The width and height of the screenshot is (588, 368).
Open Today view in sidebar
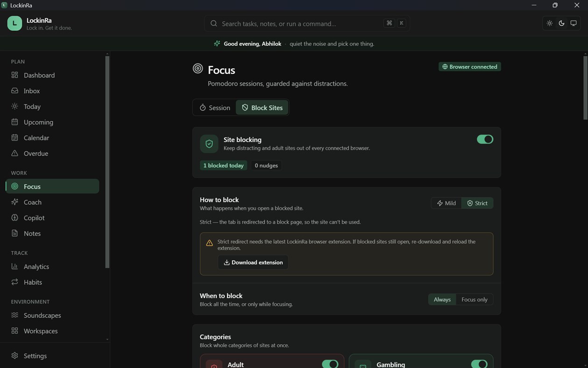(x=52, y=107)
